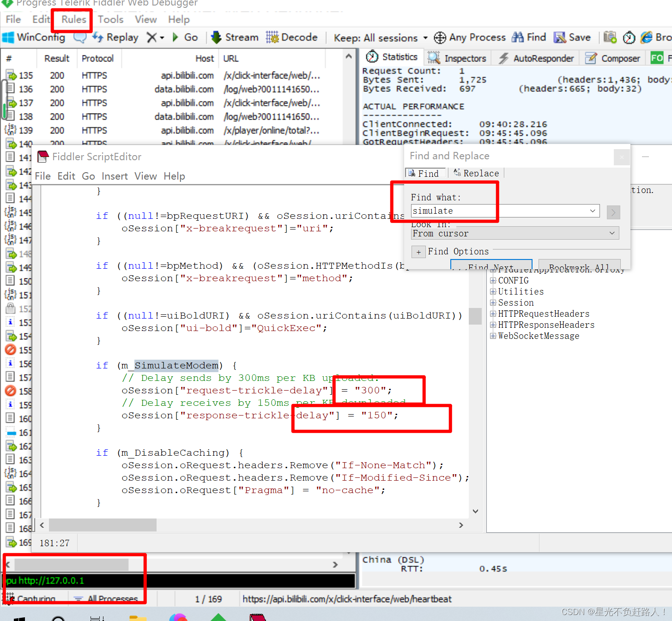The height and width of the screenshot is (621, 672).
Task: Expand the Session tree node
Action: (493, 303)
